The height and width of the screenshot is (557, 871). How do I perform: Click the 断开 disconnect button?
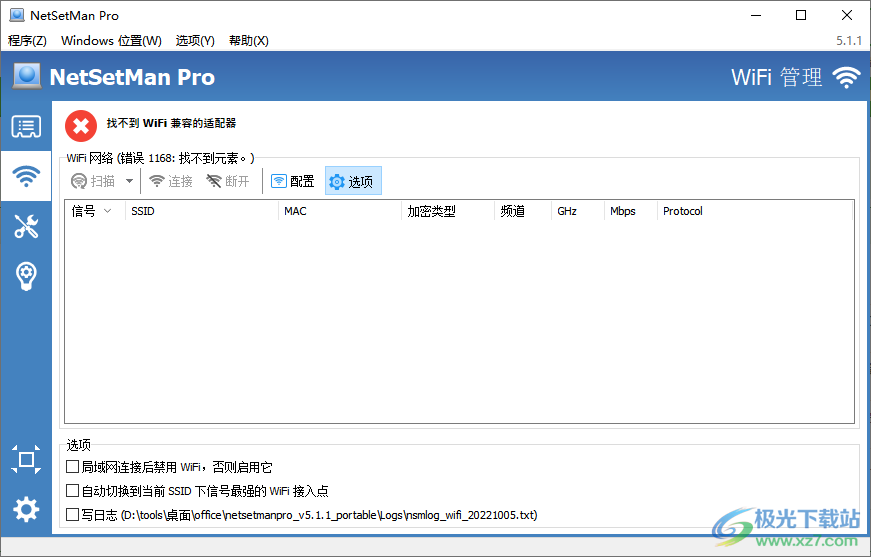(x=228, y=181)
